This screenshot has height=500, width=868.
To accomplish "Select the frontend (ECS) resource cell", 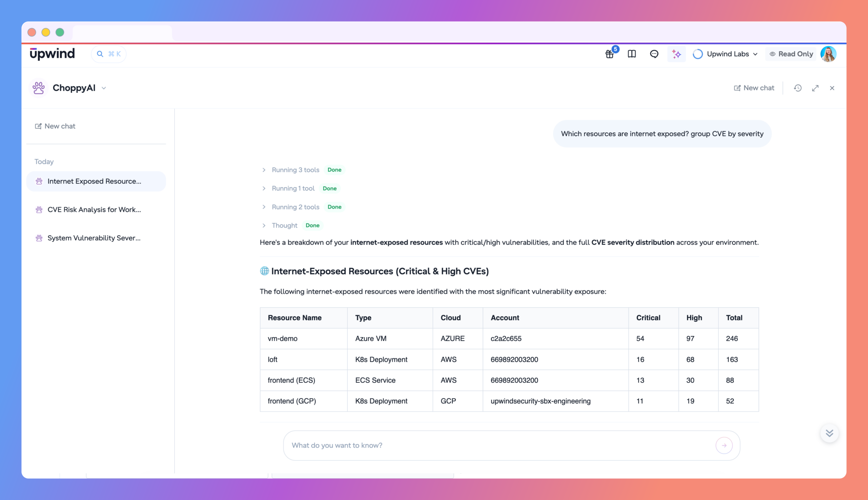I will coord(304,380).
